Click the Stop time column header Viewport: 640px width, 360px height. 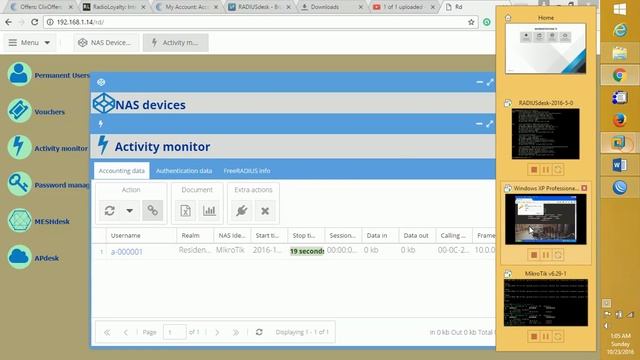click(x=306, y=236)
